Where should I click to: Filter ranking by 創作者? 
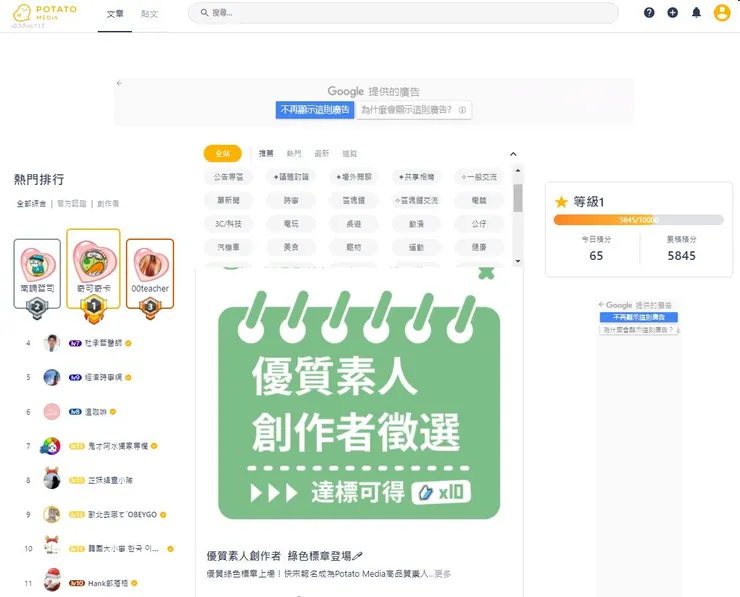coord(108,203)
